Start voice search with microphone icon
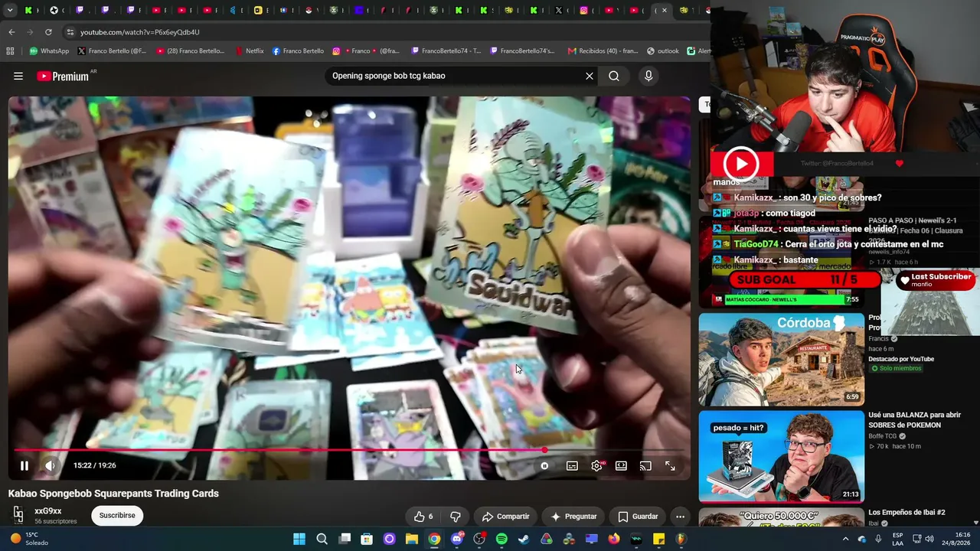This screenshot has height=551, width=980. tap(648, 76)
